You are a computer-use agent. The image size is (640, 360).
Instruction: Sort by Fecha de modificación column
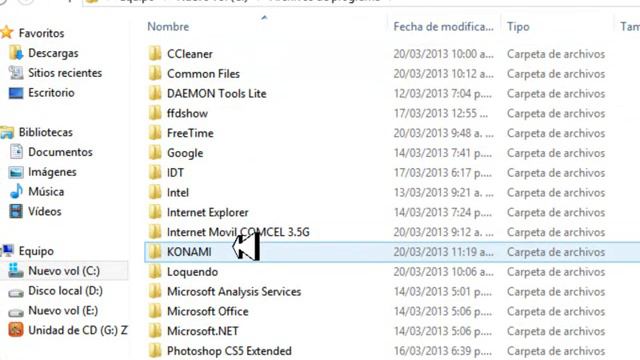point(443,27)
